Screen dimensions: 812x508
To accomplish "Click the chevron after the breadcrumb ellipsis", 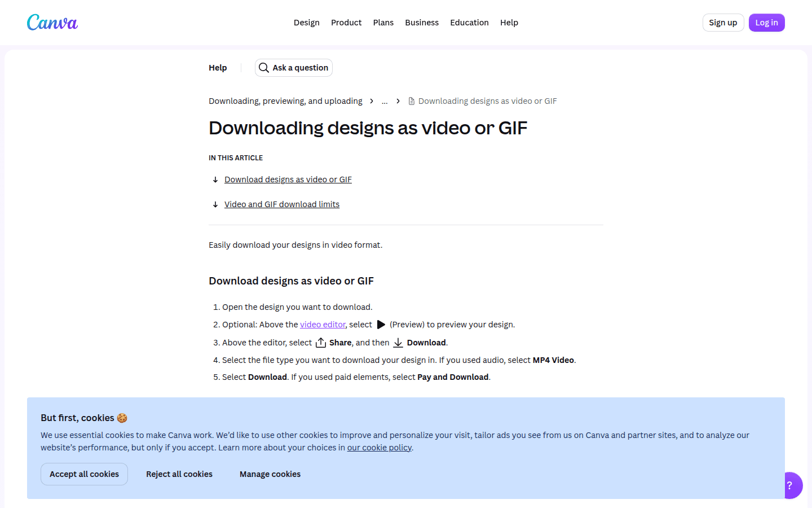I will click(398, 101).
